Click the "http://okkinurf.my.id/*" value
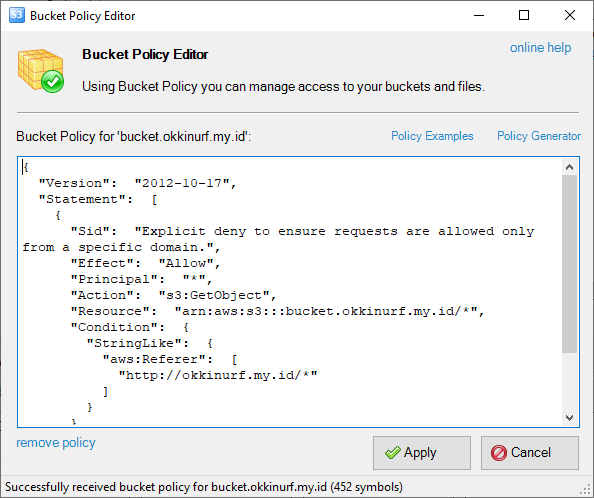Screen dimensions: 594x498 (x=218, y=375)
